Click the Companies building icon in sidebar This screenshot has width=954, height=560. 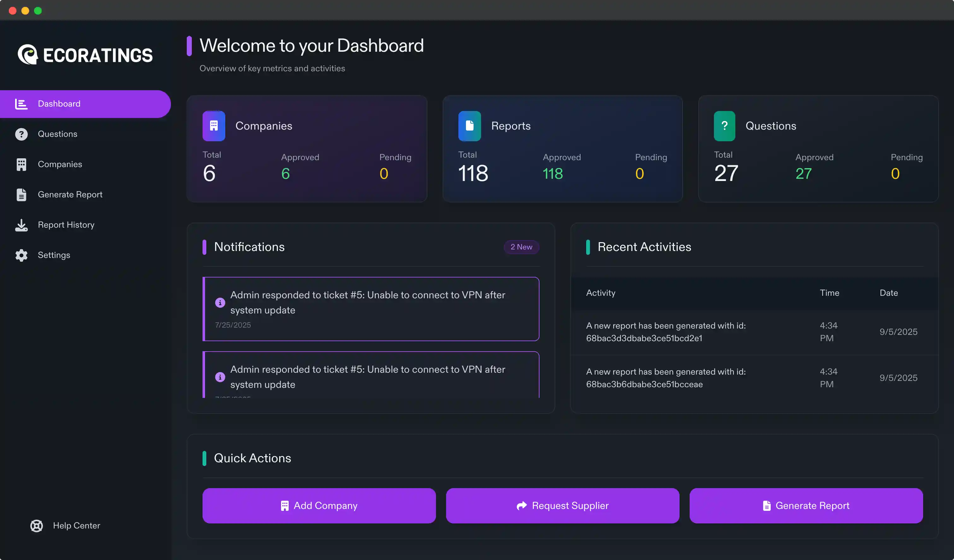(x=21, y=164)
